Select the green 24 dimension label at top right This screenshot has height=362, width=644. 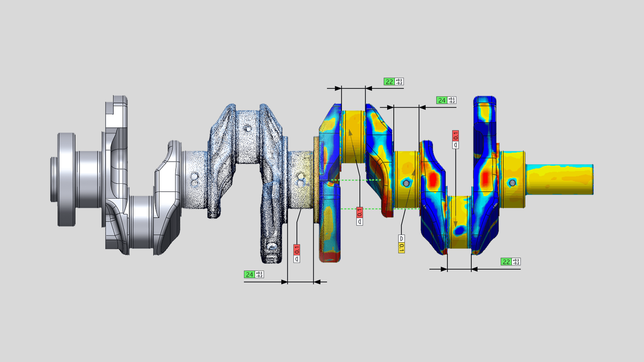(442, 100)
